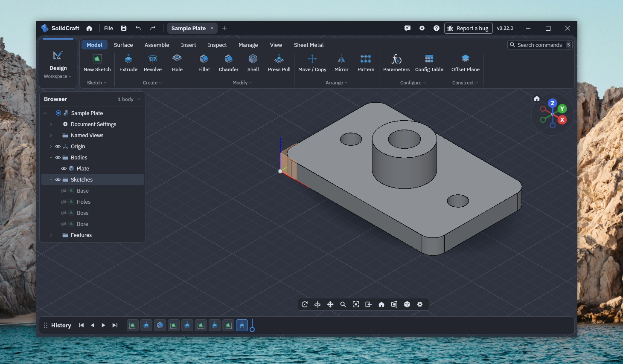Apply the Fillet tool
This screenshot has height=364, width=623.
pos(204,63)
